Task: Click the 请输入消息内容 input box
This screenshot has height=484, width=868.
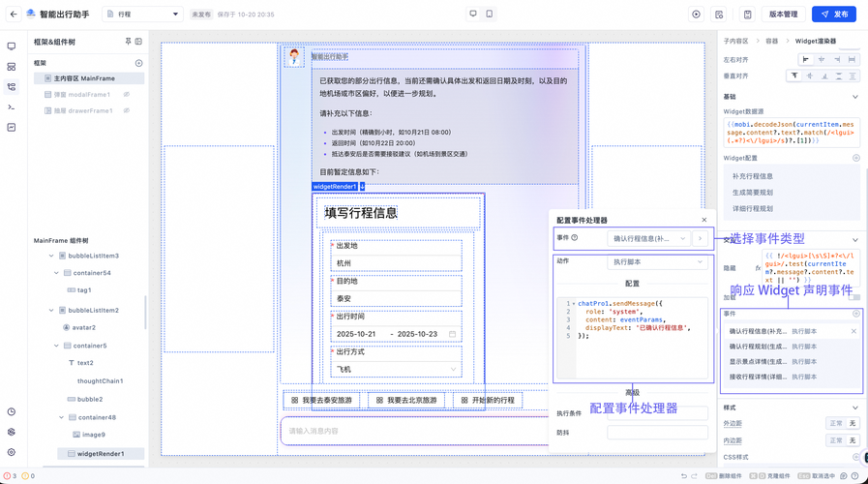Action: (x=415, y=431)
